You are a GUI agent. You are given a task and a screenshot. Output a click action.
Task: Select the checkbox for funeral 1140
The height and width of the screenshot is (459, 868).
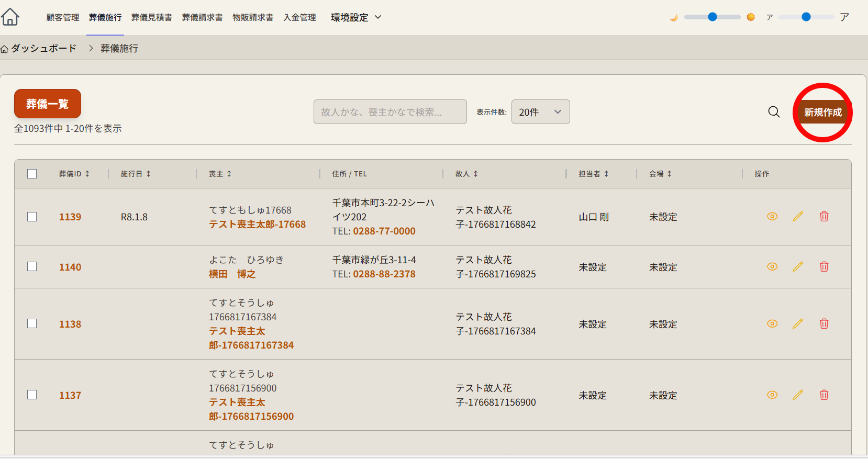click(x=32, y=267)
